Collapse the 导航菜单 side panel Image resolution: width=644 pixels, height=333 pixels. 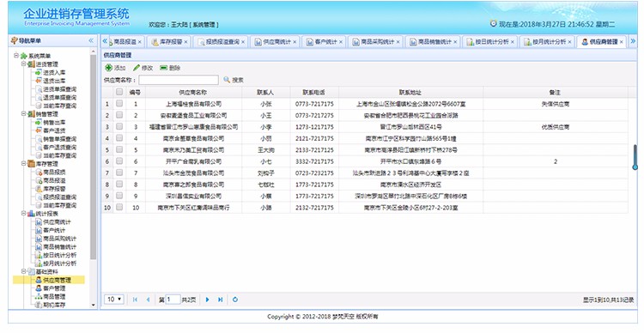coord(91,40)
